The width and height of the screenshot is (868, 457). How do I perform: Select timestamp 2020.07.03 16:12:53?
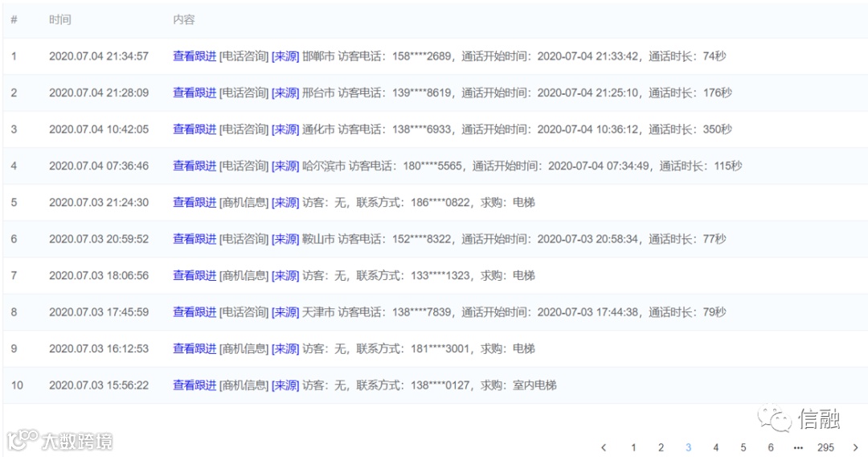click(x=99, y=348)
